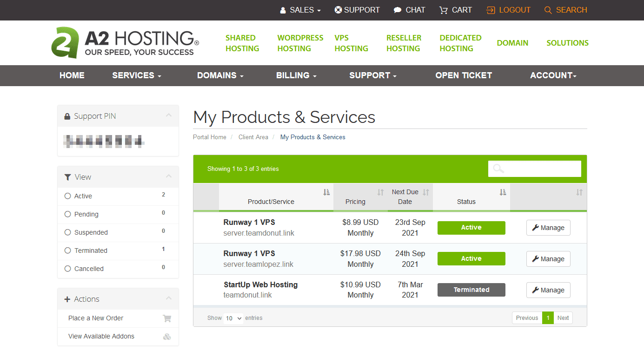Image resolution: width=644 pixels, height=359 pixels.
Task: Collapse the View panel chevron
Action: [168, 176]
